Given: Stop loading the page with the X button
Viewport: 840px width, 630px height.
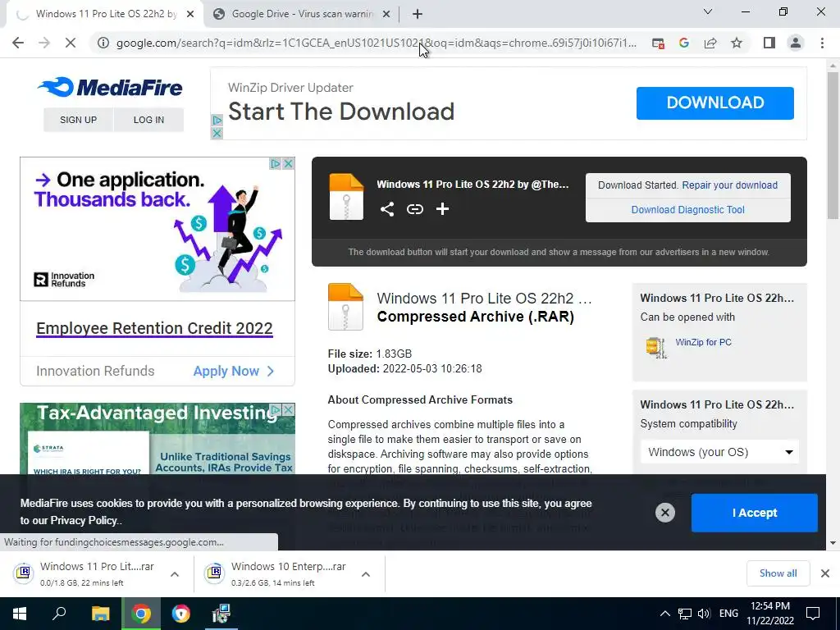Looking at the screenshot, I should (x=71, y=43).
